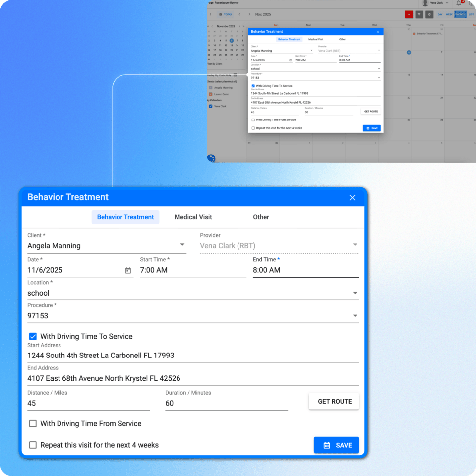The width and height of the screenshot is (476, 476).
Task: Click the red add event button in toolbar
Action: pyautogui.click(x=409, y=14)
